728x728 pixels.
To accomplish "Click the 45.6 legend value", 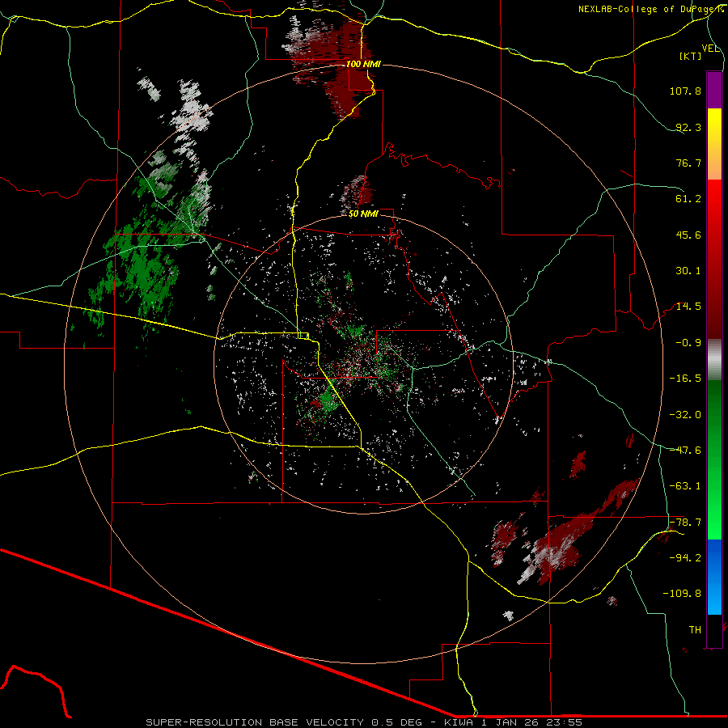I will pos(688,235).
